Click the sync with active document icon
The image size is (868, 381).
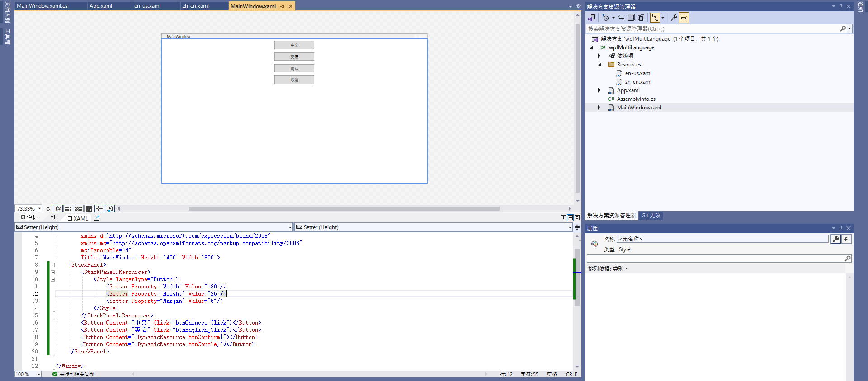point(621,18)
